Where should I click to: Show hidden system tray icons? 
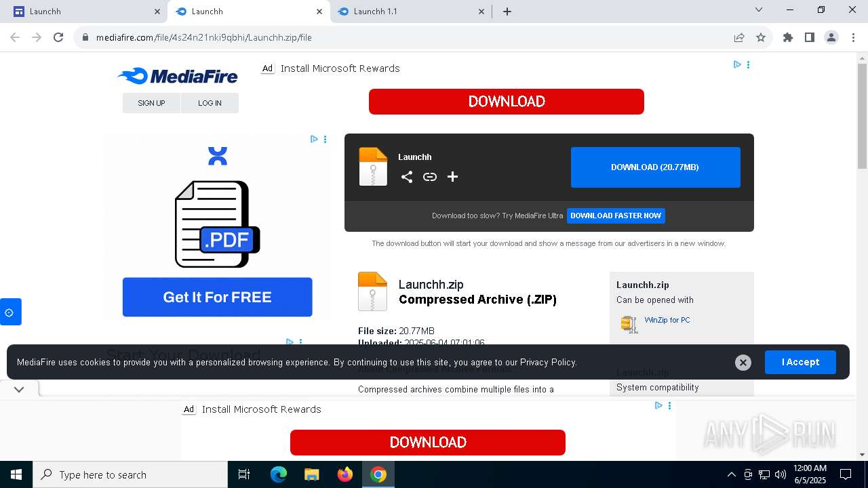[731, 474]
